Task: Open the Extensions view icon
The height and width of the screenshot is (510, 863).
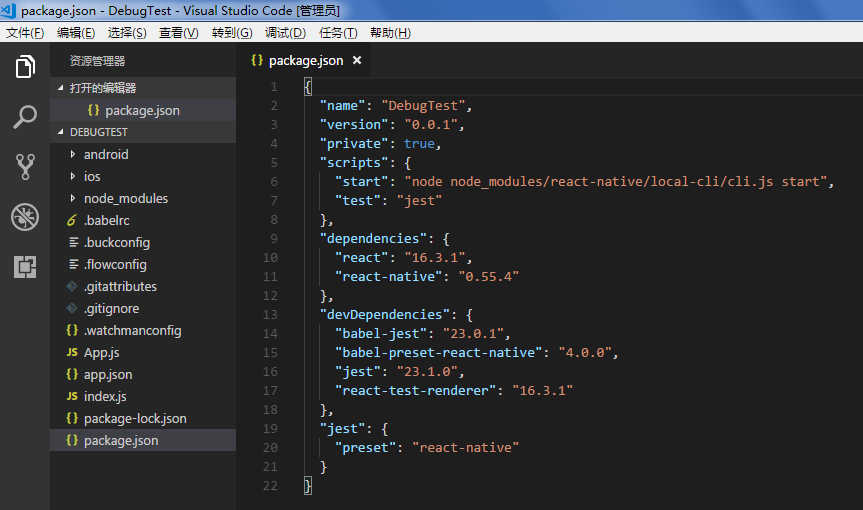Action: tap(25, 267)
